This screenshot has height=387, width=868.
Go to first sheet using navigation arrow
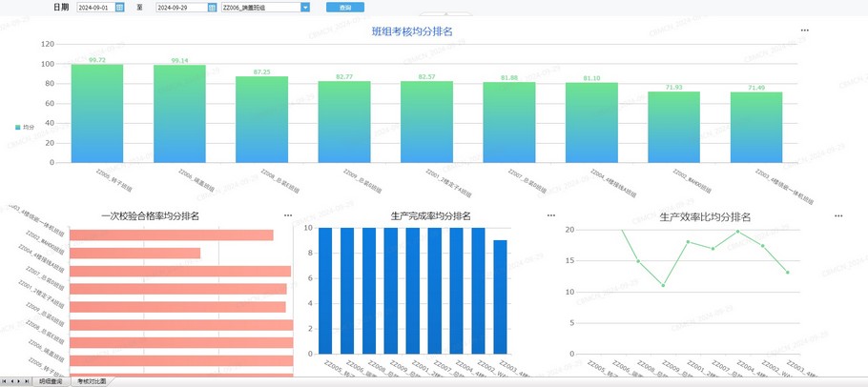pyautogui.click(x=5, y=381)
